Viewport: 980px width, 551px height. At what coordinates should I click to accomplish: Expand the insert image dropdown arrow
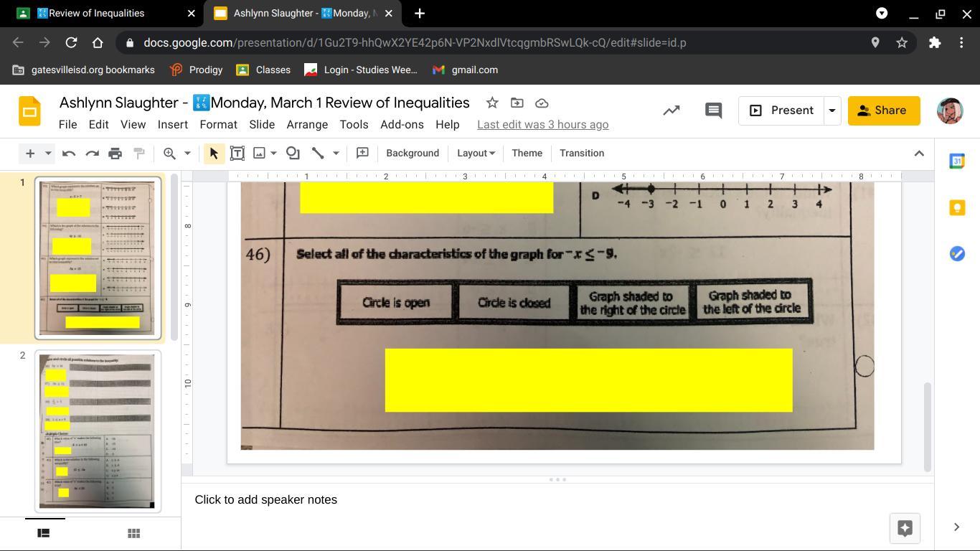coord(273,153)
